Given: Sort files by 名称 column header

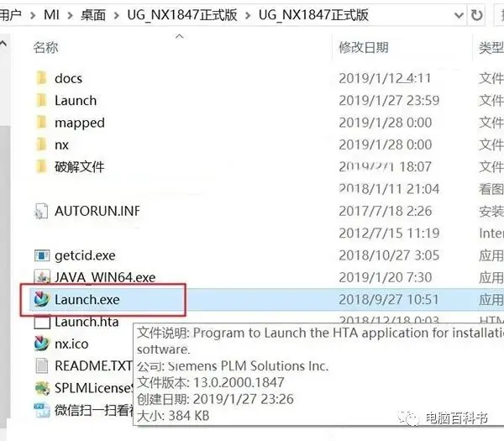Looking at the screenshot, I should (x=46, y=48).
